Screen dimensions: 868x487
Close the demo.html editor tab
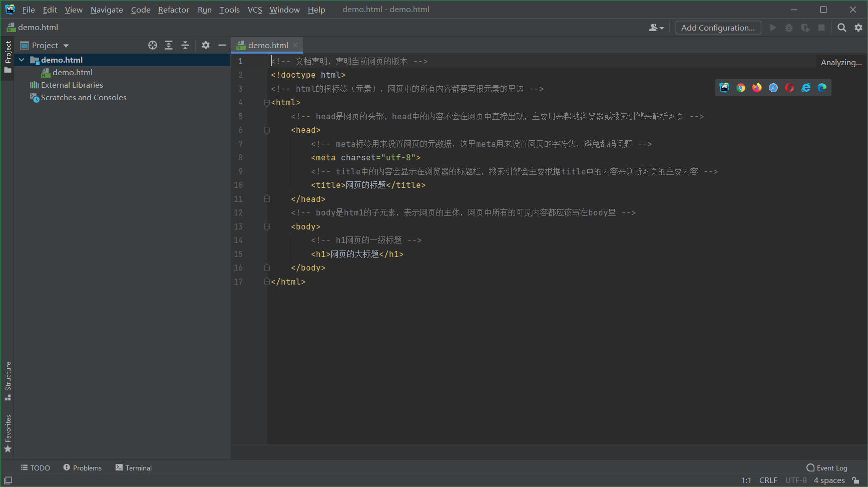click(x=295, y=45)
